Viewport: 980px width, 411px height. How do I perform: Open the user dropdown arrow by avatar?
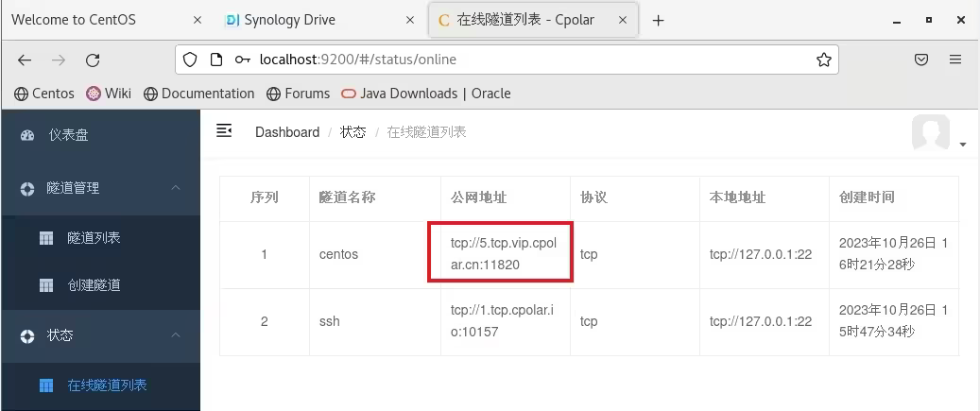pos(962,145)
